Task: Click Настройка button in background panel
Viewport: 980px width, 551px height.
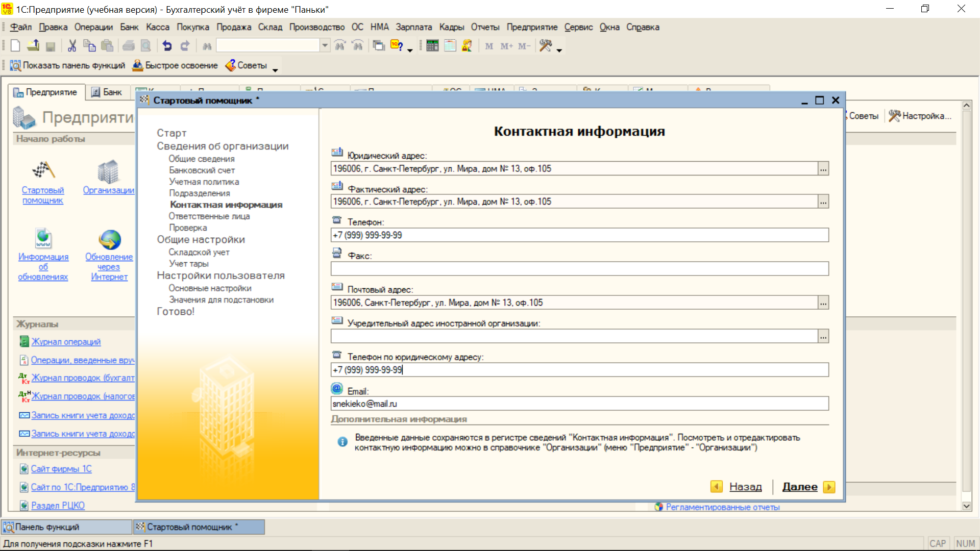Action: coord(920,116)
